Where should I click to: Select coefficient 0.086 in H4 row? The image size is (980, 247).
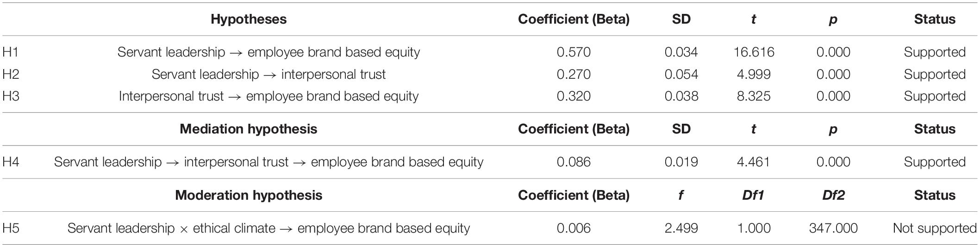(x=574, y=162)
